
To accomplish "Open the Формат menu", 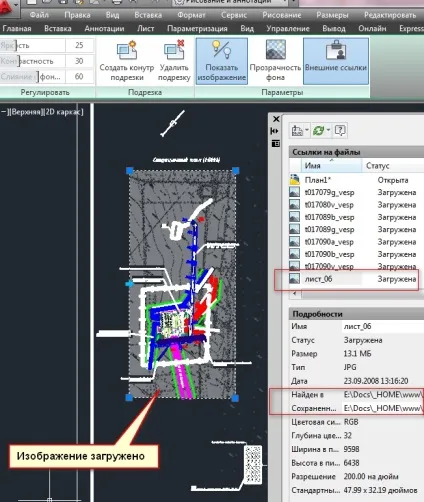I will (191, 15).
